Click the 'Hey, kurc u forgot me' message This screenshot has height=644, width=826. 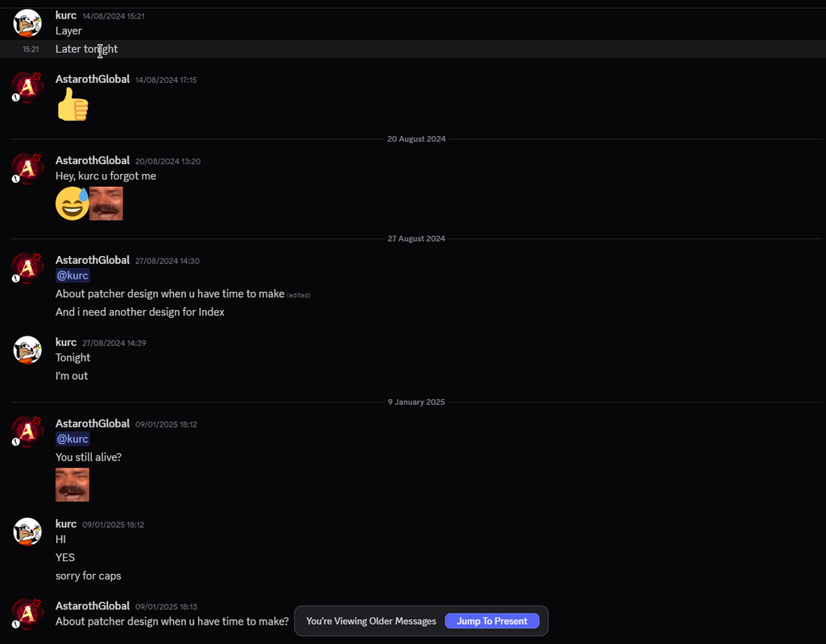tap(106, 175)
